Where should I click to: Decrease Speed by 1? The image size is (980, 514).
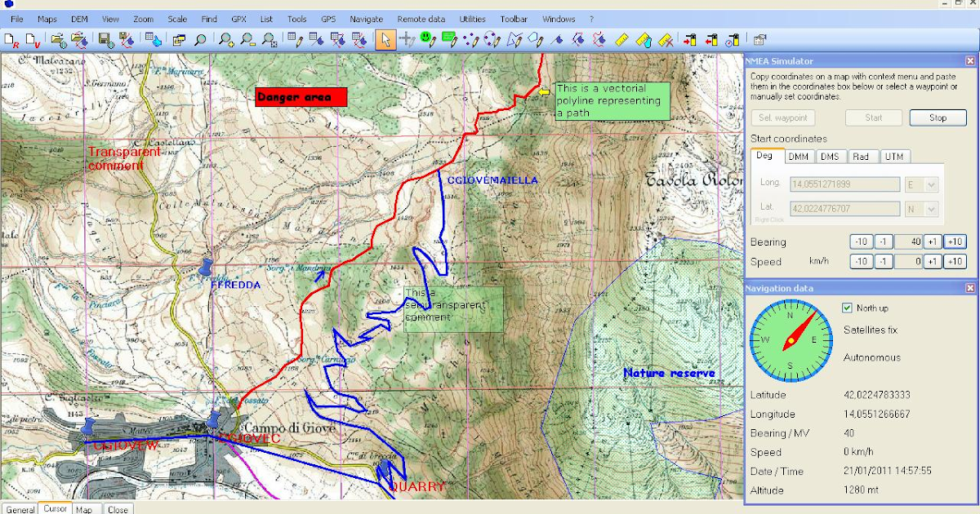pyautogui.click(x=882, y=261)
